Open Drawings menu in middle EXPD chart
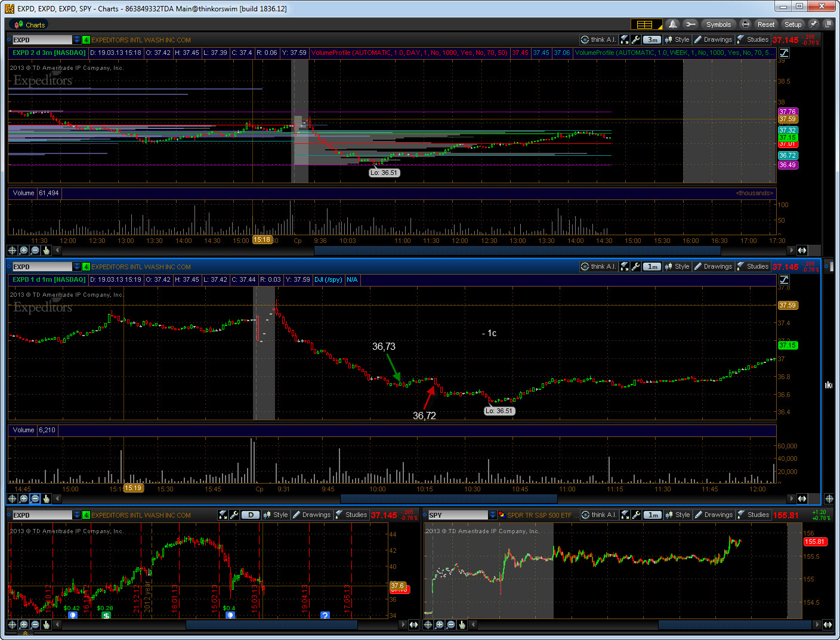 (713, 266)
